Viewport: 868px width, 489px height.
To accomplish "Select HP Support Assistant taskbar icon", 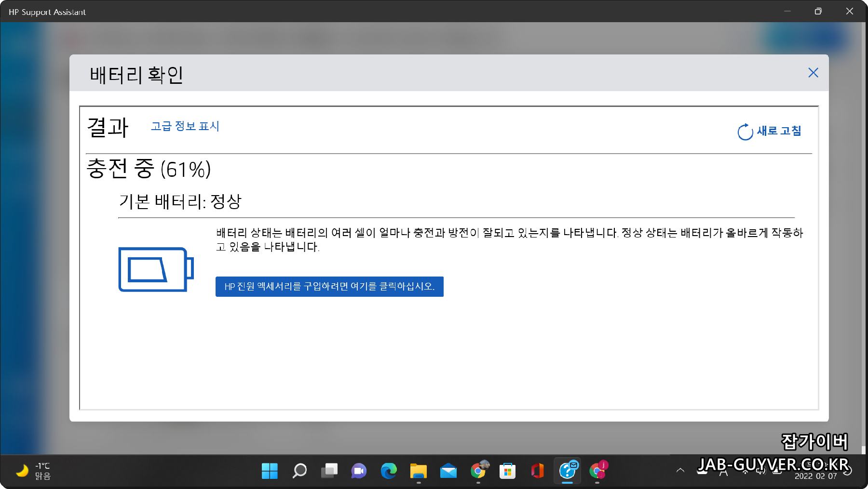I will [x=568, y=471].
